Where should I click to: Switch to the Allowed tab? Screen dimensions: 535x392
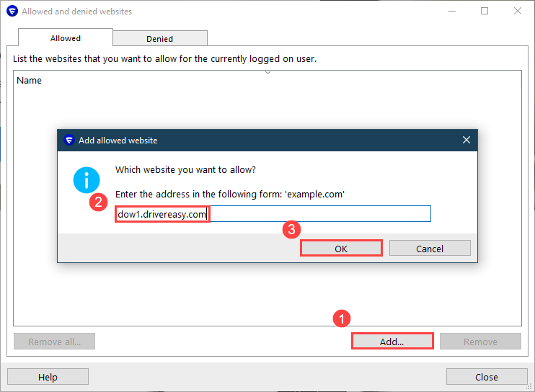pyautogui.click(x=66, y=38)
